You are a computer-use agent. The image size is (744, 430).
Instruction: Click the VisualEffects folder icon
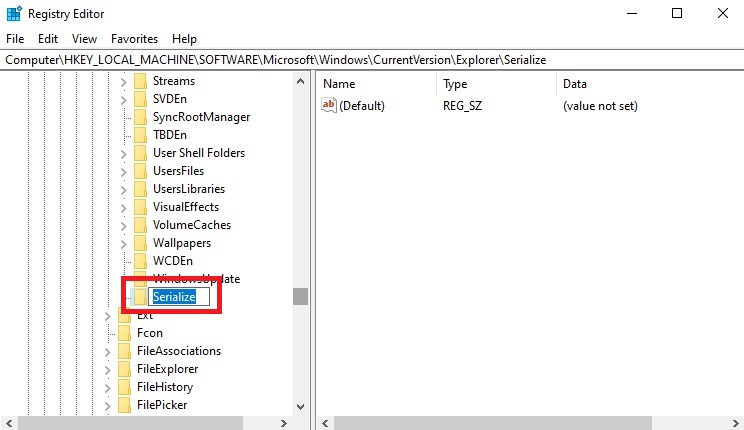pos(140,207)
